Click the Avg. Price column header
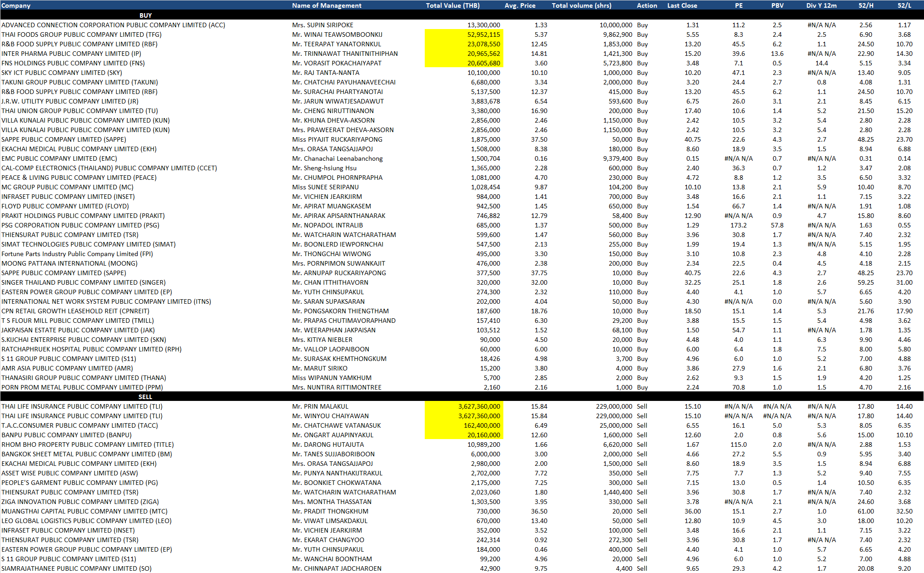Screen dimensions: 924x573 click(520, 5)
